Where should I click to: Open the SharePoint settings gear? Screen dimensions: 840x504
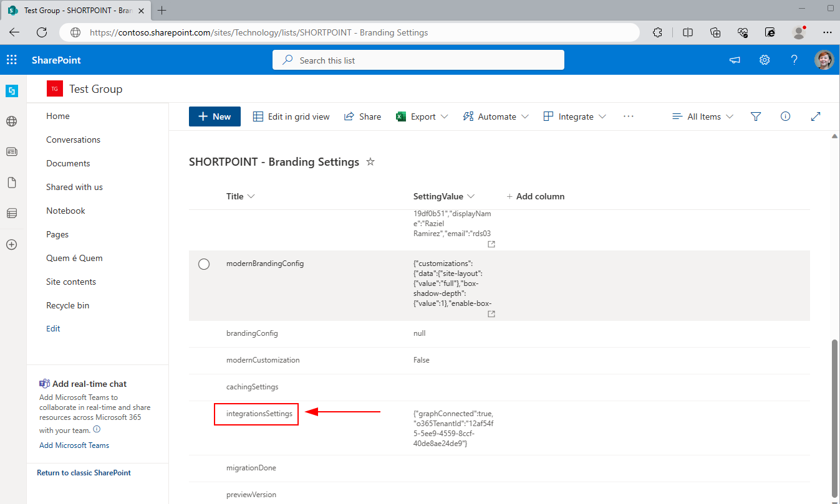765,60
